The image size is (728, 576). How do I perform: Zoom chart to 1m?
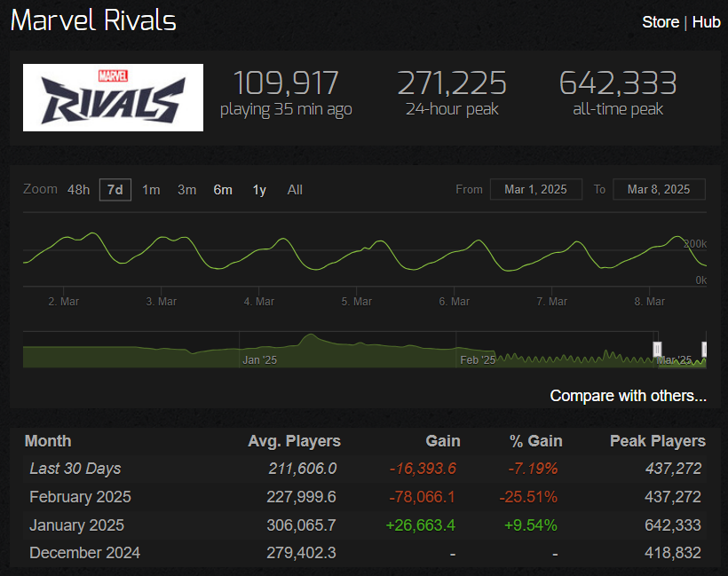click(x=151, y=190)
